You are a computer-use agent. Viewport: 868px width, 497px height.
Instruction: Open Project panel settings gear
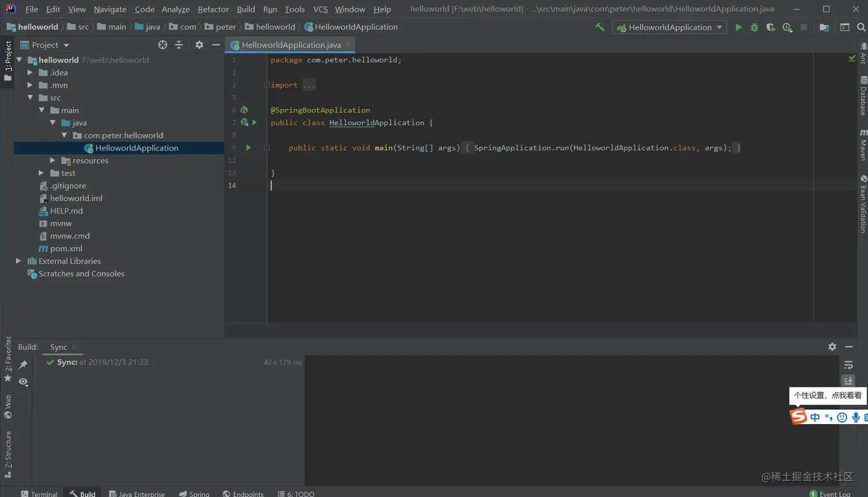coord(199,45)
